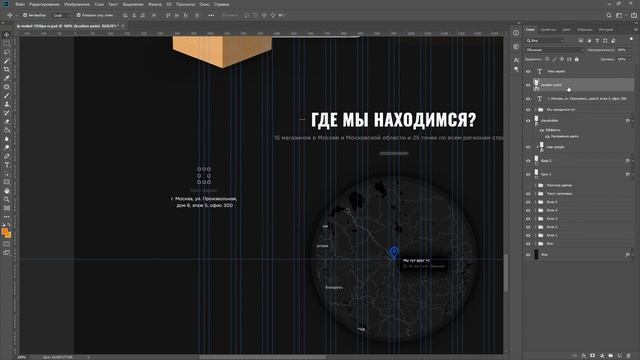Hide the placeholder layer
This screenshot has width=640, height=360.
click(x=528, y=121)
